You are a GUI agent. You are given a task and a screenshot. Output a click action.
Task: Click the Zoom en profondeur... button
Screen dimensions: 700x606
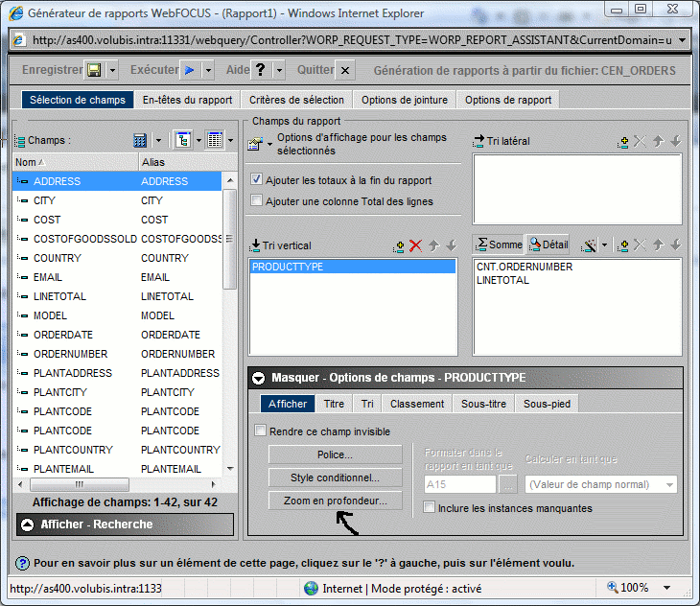click(335, 501)
